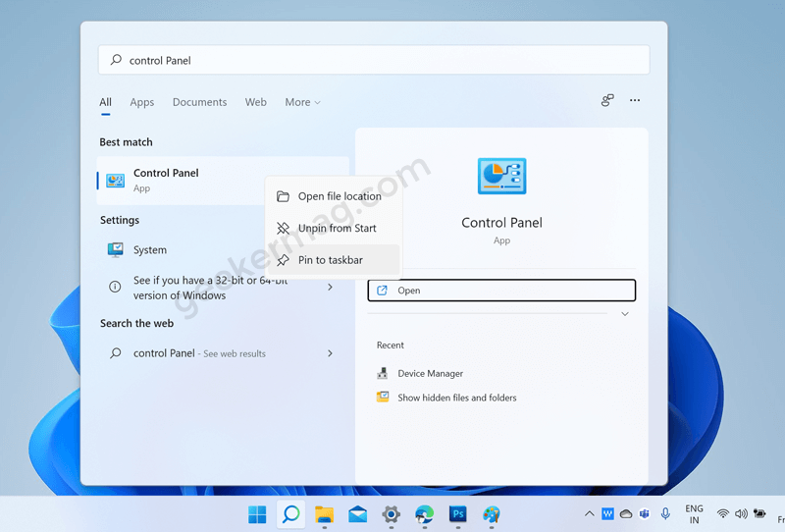The height and width of the screenshot is (532, 785).
Task: Switch to the Web filter tab
Action: pos(255,102)
